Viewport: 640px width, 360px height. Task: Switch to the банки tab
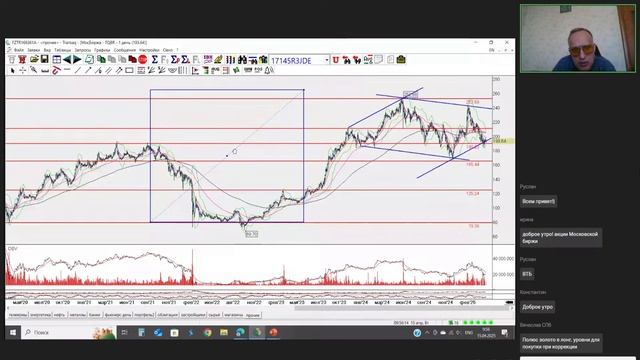click(x=95, y=315)
